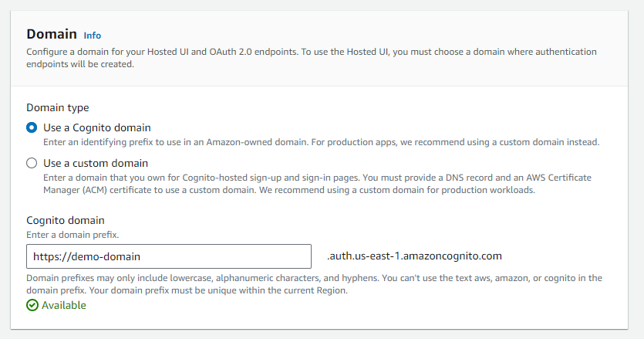Viewport: 644px width, 339px height.
Task: Click the 'Domain type' label
Action: coord(58,107)
